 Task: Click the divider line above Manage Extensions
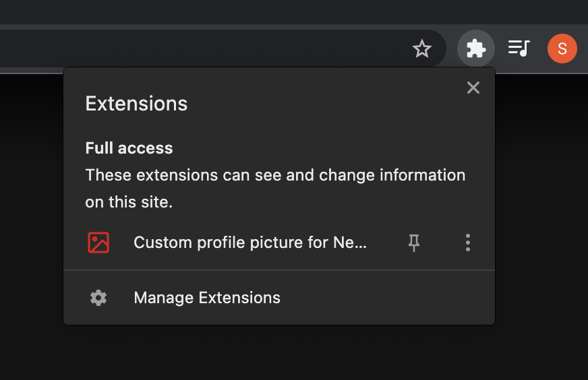(x=279, y=270)
